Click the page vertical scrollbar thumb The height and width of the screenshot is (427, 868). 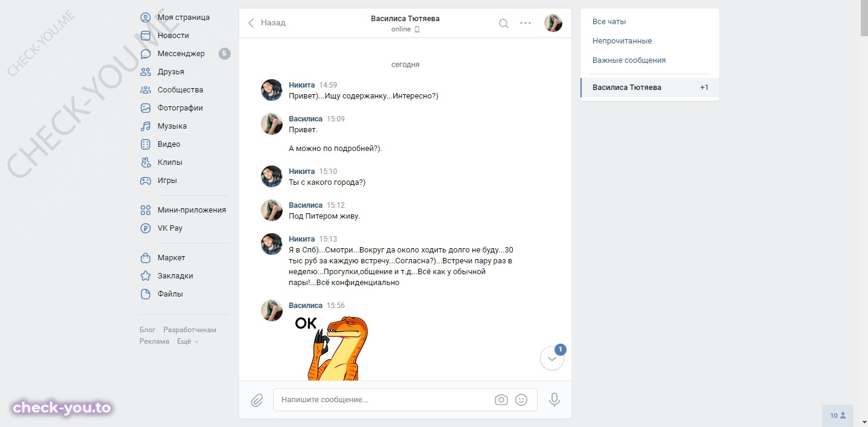click(864, 18)
